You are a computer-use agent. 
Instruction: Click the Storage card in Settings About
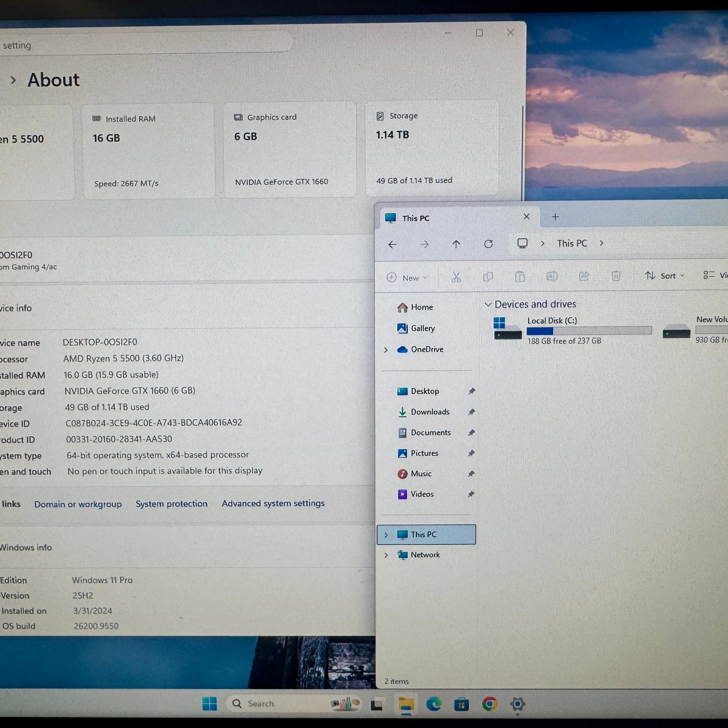coord(432,148)
